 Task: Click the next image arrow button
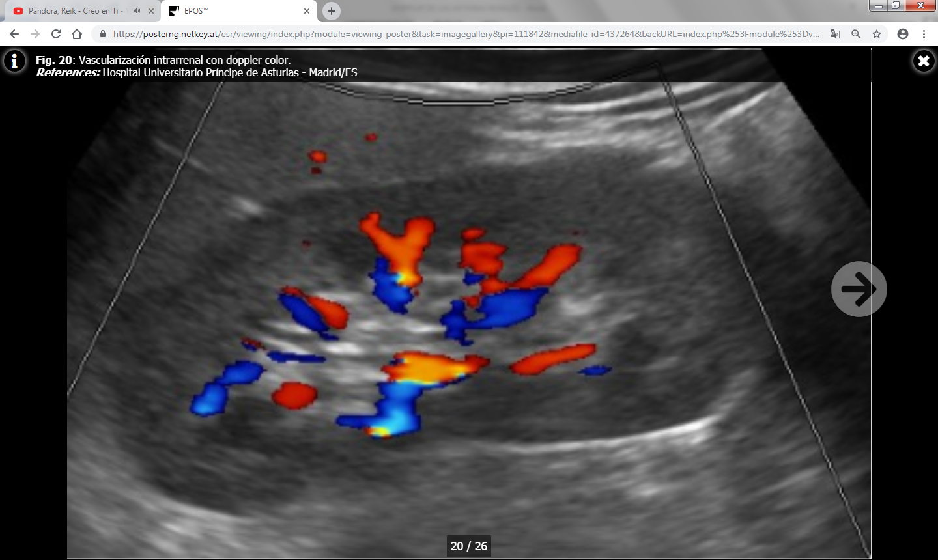coord(859,289)
